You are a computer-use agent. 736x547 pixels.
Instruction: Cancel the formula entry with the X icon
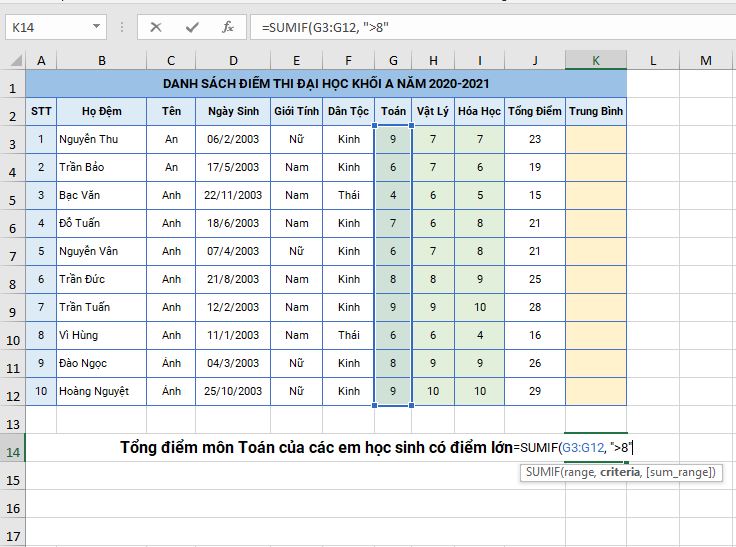[x=155, y=27]
